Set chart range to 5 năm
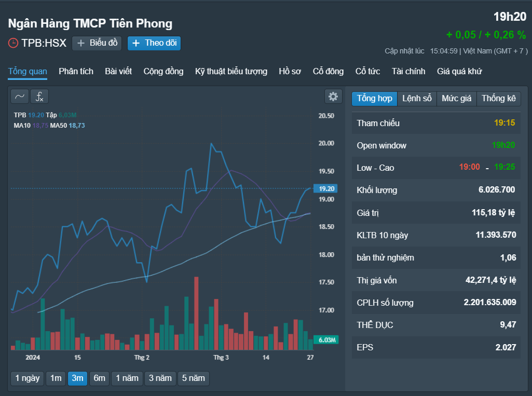This screenshot has width=532, height=396. click(194, 378)
